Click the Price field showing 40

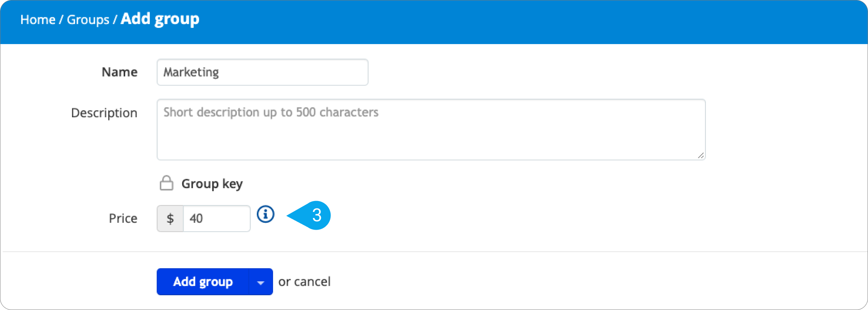[x=216, y=218]
